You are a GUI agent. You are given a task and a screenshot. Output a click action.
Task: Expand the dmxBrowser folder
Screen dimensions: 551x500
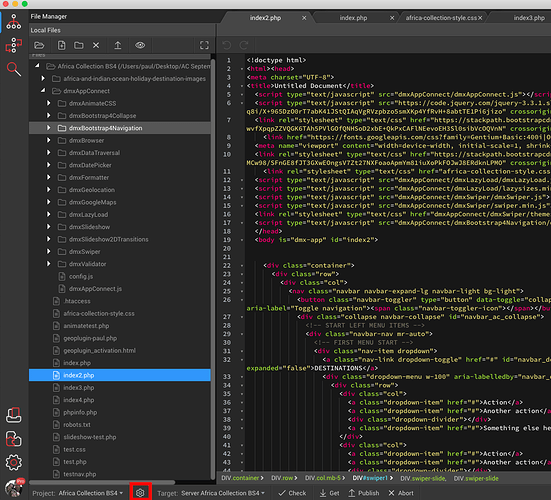coord(48,140)
